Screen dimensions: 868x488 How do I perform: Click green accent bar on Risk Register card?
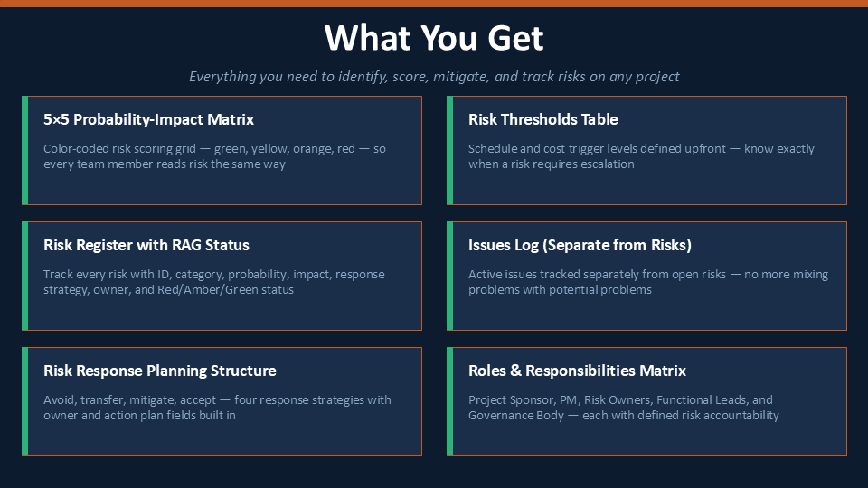click(25, 277)
